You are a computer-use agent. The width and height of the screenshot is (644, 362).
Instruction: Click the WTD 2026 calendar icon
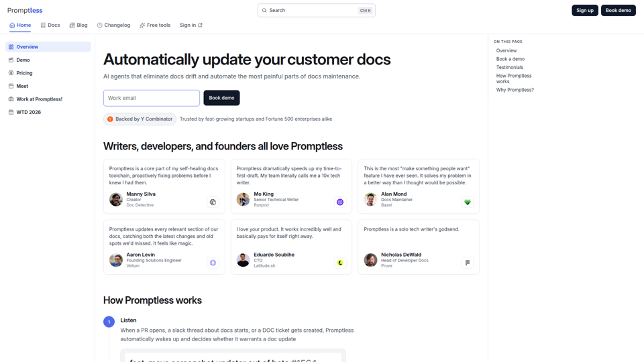tap(11, 112)
